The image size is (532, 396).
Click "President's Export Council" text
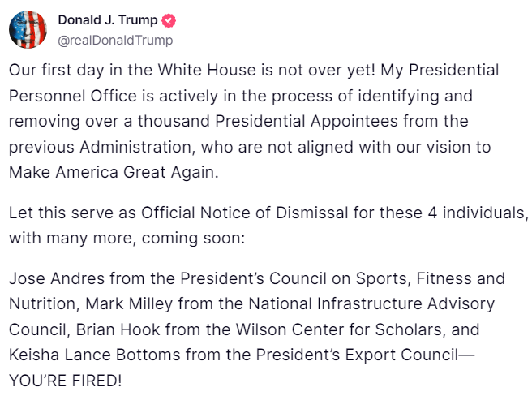tap(358, 355)
